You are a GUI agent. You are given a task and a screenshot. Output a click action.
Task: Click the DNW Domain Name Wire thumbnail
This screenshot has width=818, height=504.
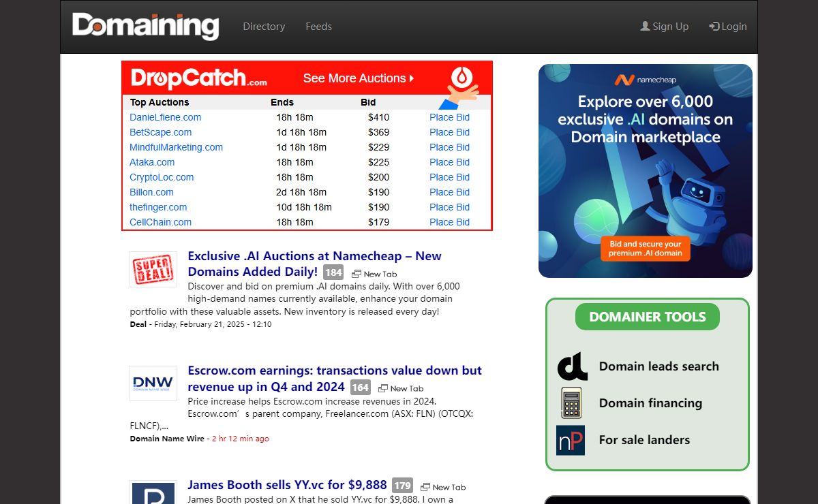coord(153,383)
